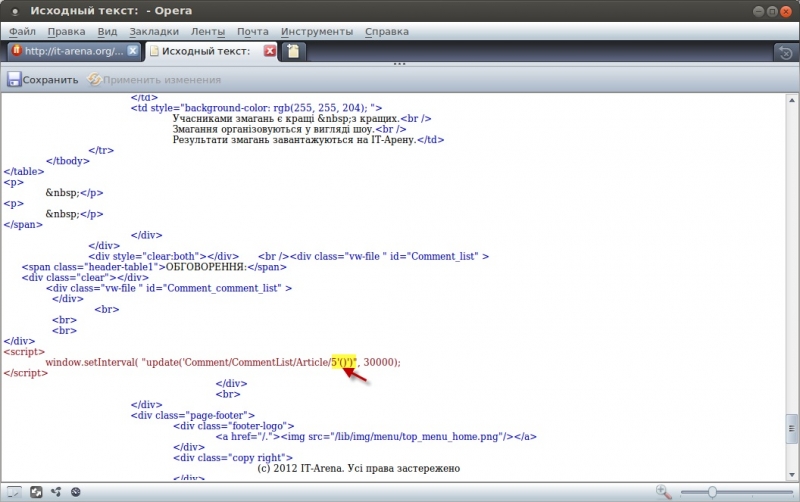800x502 pixels.
Task: Click the Применить изменения button
Action: 154,80
